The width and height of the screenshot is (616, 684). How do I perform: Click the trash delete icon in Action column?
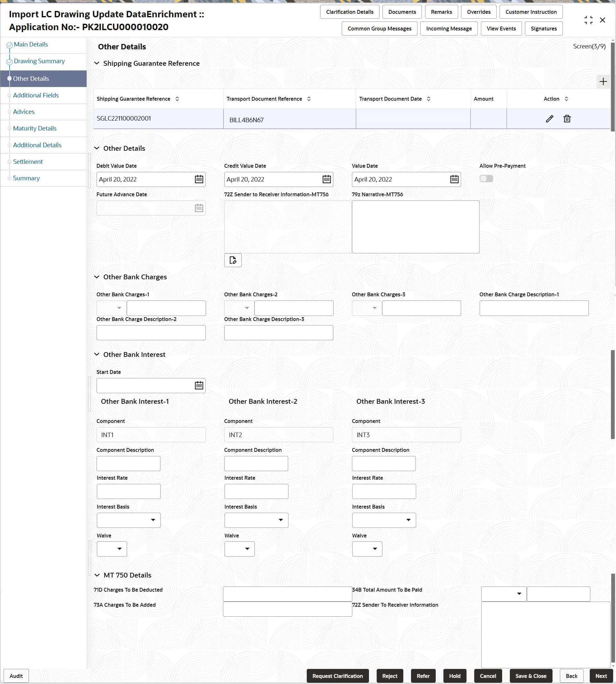[567, 119]
